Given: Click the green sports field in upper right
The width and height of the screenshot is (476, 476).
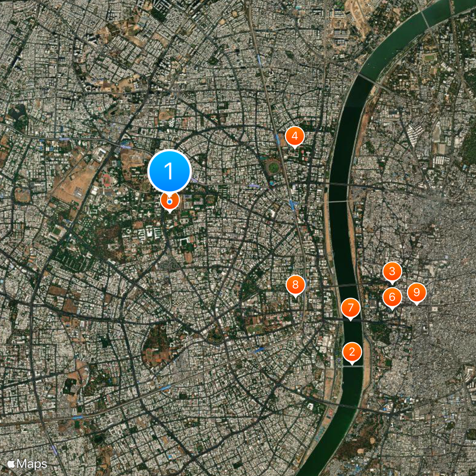Looking at the screenshot, I should [x=429, y=57].
